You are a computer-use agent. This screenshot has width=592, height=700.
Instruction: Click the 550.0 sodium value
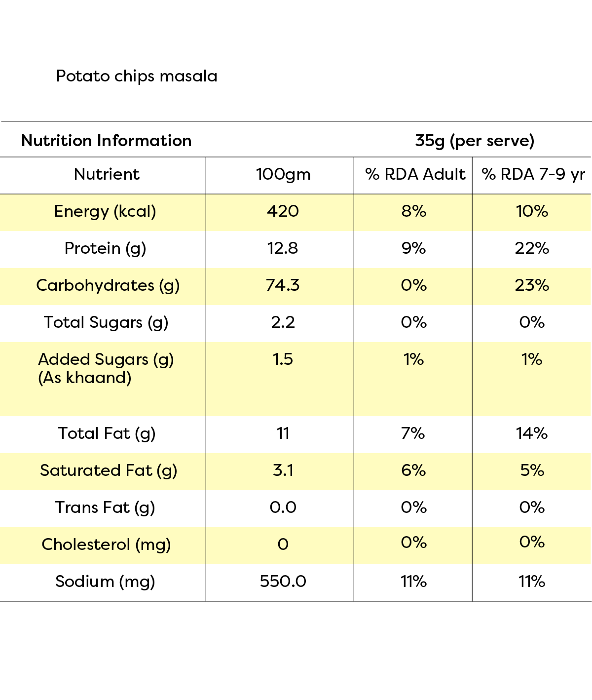[283, 582]
